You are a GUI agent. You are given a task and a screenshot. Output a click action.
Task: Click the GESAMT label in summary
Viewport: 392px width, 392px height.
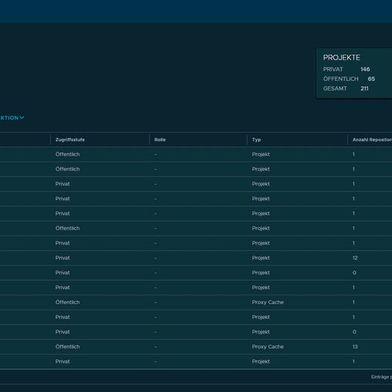tap(335, 89)
